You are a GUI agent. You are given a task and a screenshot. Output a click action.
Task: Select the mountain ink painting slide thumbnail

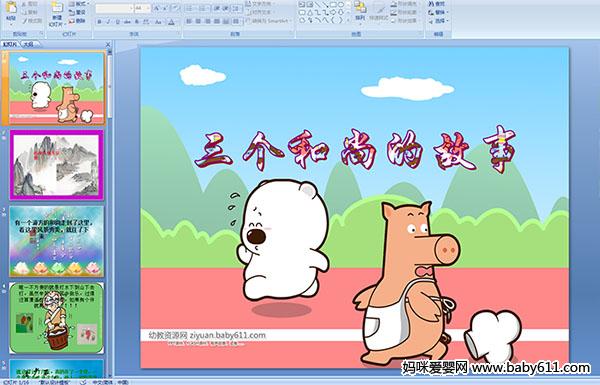(x=56, y=165)
